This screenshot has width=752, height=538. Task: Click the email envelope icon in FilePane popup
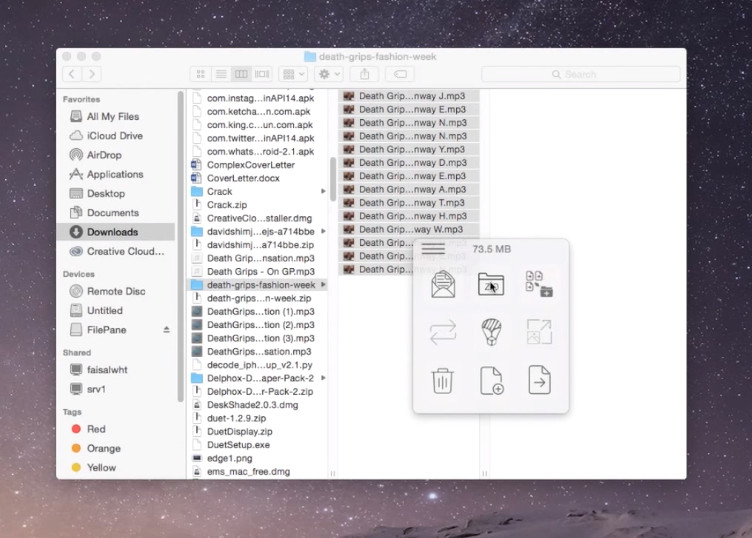coord(443,284)
